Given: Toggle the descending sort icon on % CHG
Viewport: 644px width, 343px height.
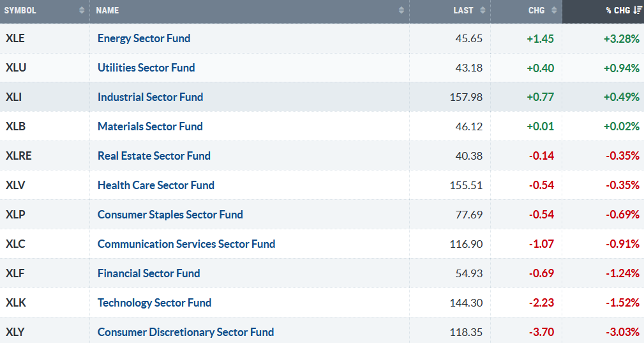Looking at the screenshot, I should [x=638, y=11].
